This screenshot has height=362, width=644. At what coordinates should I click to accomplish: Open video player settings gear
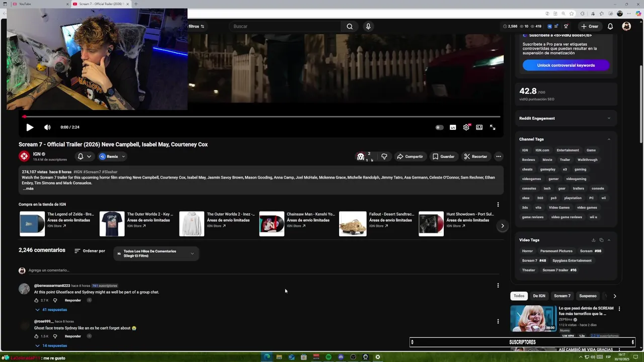[466, 127]
